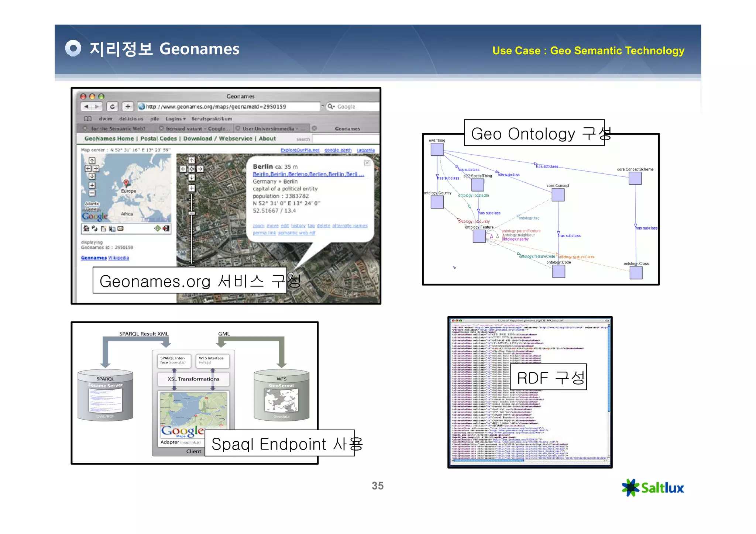Screen dimensions: 756x534
Task: Click the browser back arrow button
Action: [x=86, y=107]
